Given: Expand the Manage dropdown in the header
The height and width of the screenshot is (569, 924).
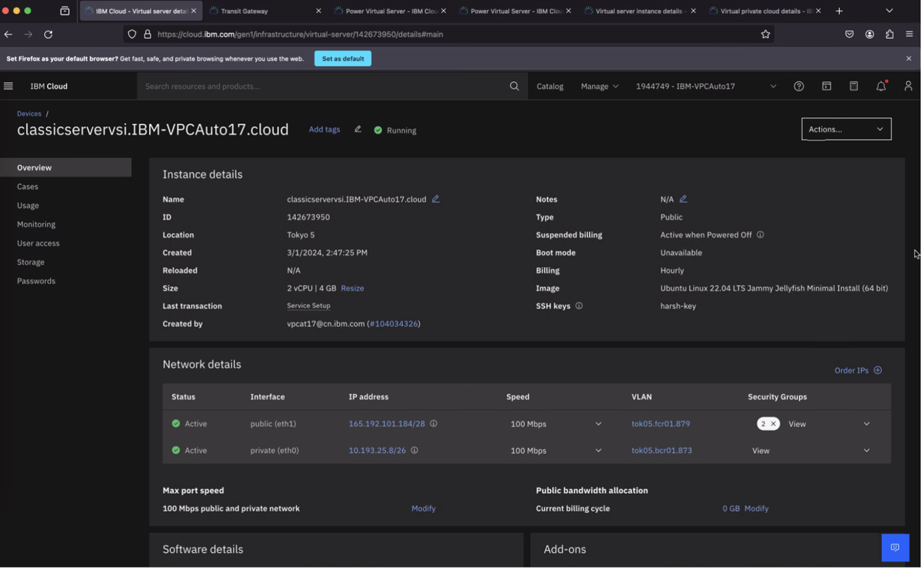Looking at the screenshot, I should (598, 85).
